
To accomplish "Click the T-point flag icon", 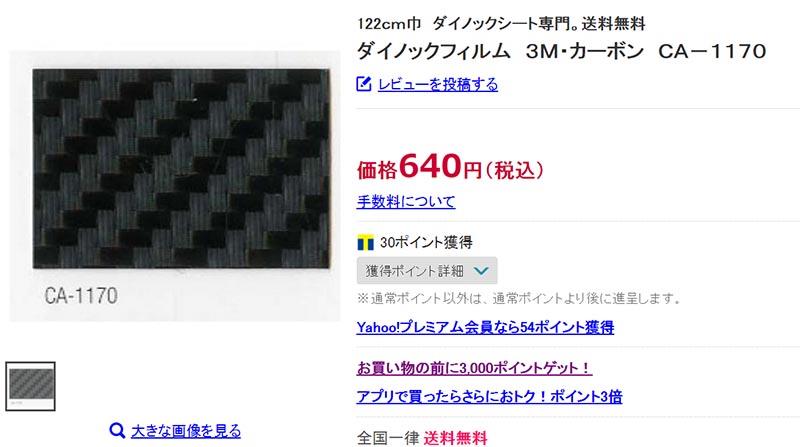I will [x=365, y=242].
